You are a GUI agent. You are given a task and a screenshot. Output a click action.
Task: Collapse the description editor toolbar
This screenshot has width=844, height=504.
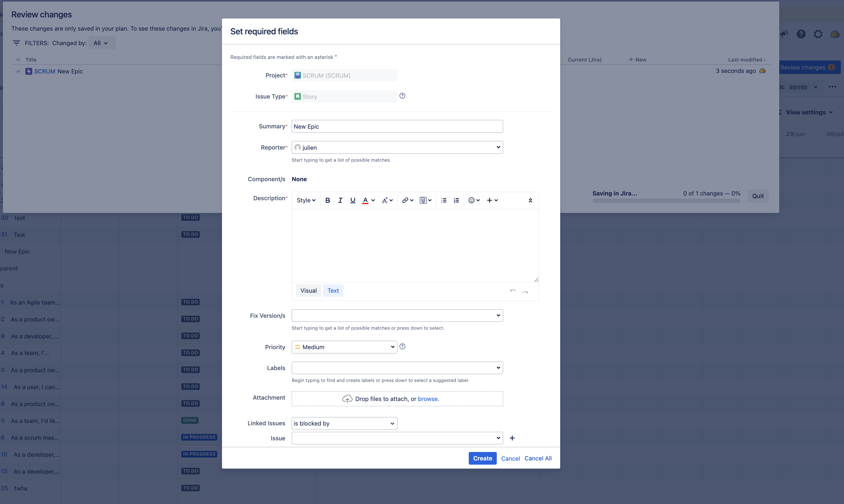pyautogui.click(x=530, y=200)
